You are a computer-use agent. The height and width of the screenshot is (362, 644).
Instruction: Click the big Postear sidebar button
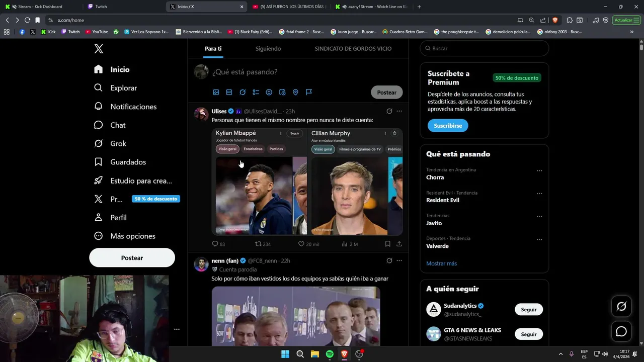point(132,257)
